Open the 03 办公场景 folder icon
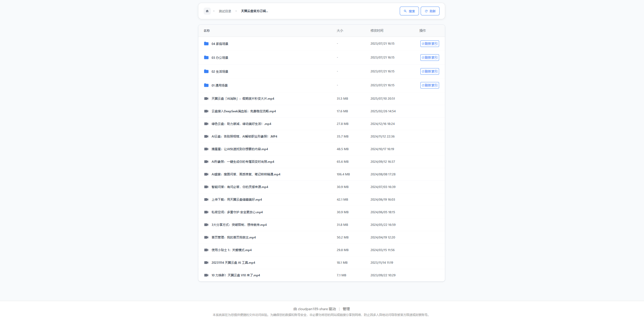Screen dimensions: 644x321 pos(206,58)
